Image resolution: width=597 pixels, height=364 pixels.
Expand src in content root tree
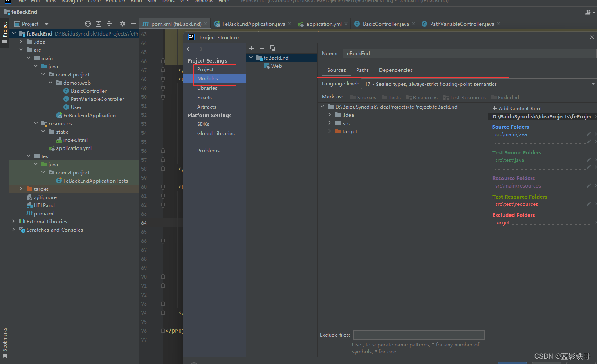click(330, 123)
